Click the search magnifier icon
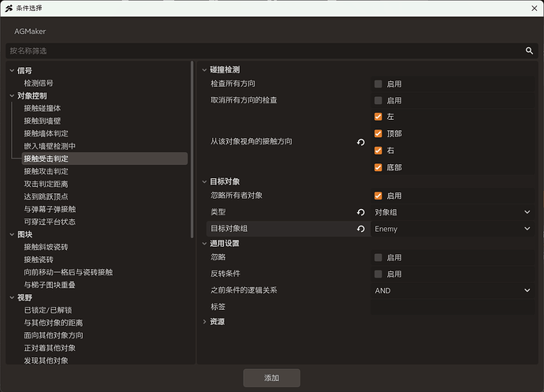The image size is (544, 392). (x=529, y=50)
